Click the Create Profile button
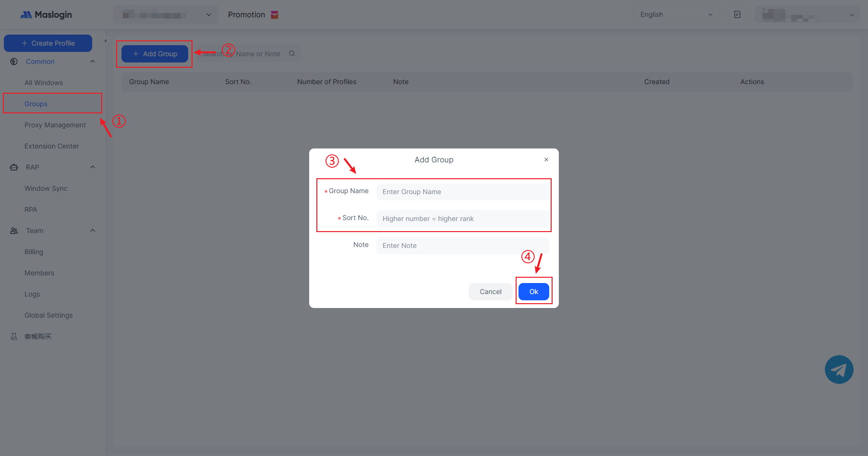This screenshot has height=456, width=868. click(x=48, y=43)
